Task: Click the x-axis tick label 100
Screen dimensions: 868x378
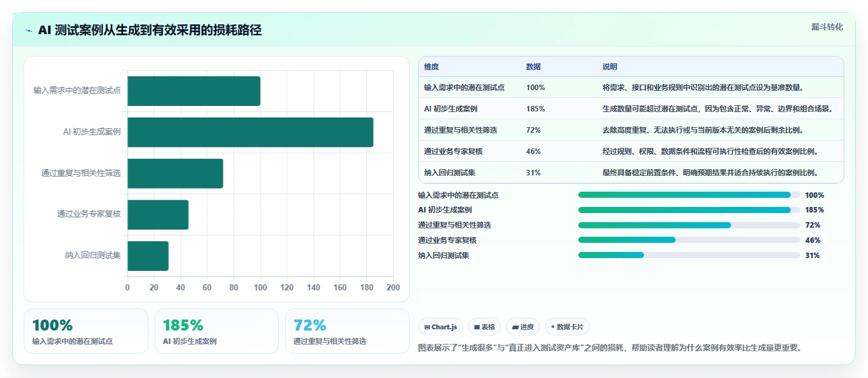Action: point(261,288)
